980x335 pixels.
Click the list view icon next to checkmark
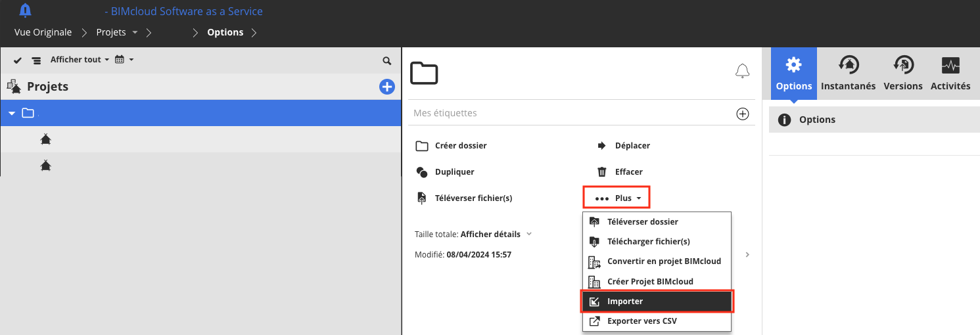pyautogui.click(x=36, y=60)
